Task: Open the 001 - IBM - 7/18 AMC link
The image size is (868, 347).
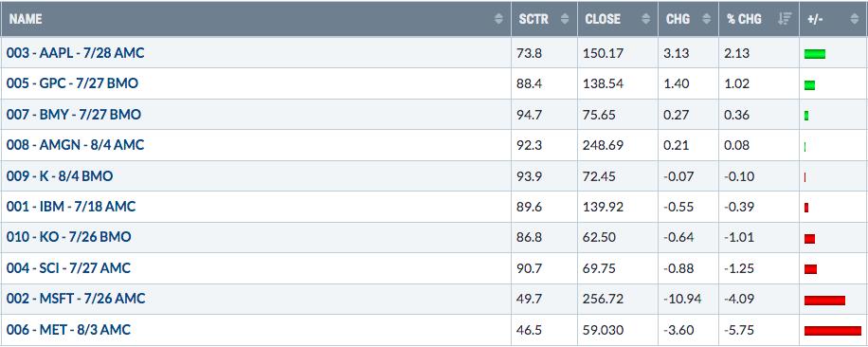Action: pos(71,207)
